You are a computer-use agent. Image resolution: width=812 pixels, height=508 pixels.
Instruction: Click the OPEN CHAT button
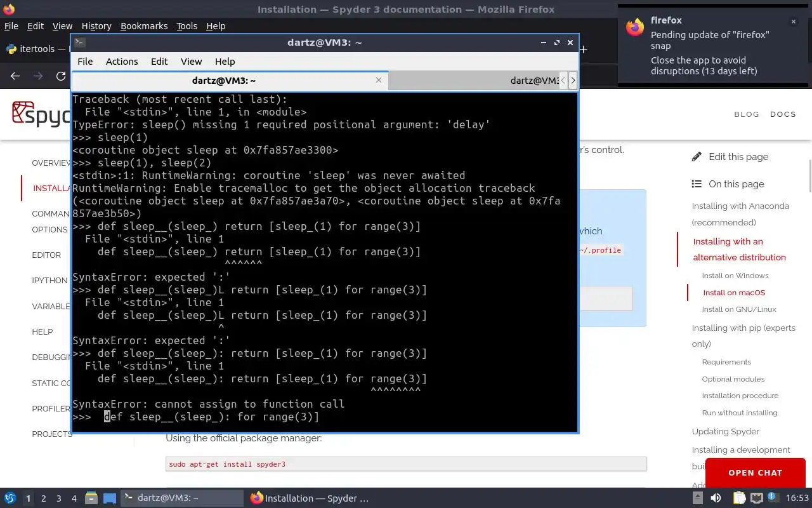click(755, 472)
